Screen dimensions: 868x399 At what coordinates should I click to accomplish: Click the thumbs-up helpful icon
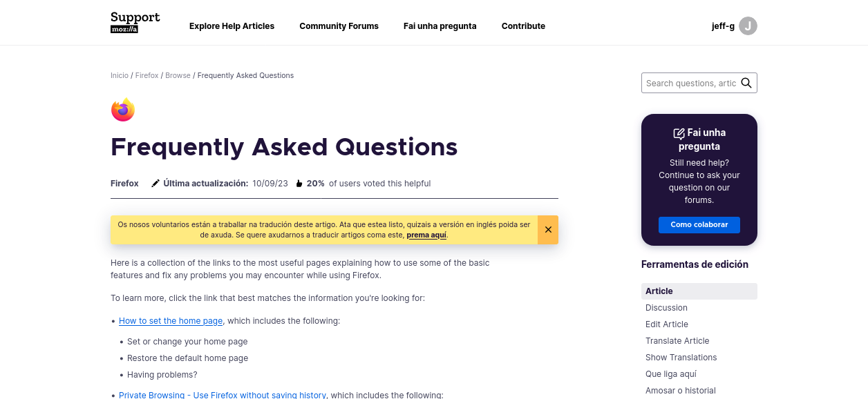tap(299, 184)
